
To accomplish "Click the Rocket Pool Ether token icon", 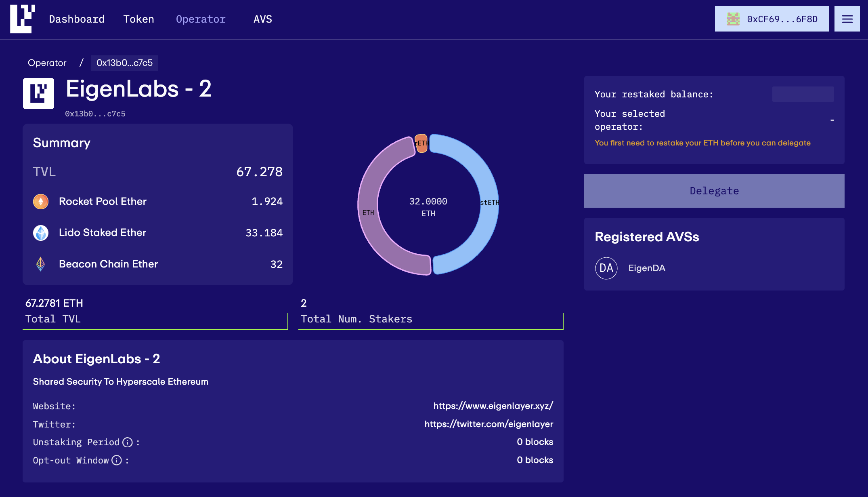I will click(x=41, y=202).
